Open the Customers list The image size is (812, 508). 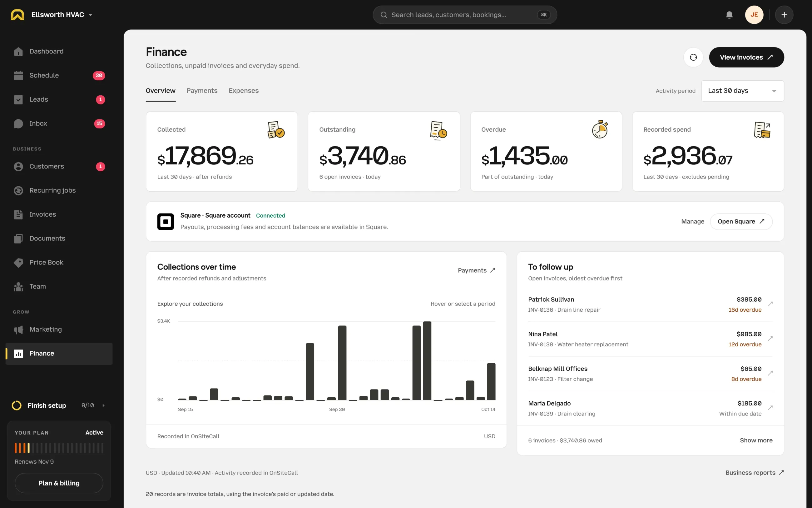click(59, 167)
